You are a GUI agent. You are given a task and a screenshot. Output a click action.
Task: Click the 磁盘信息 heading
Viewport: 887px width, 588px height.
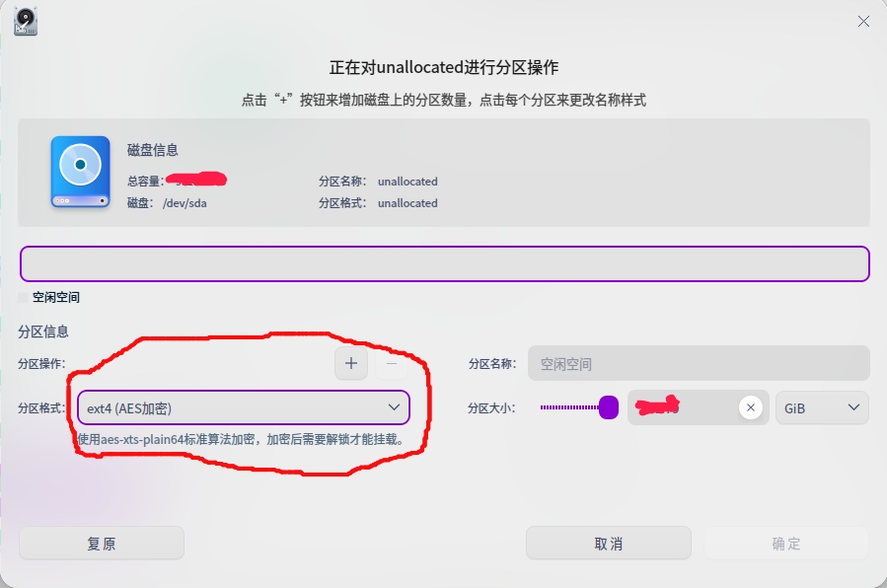pos(153,150)
